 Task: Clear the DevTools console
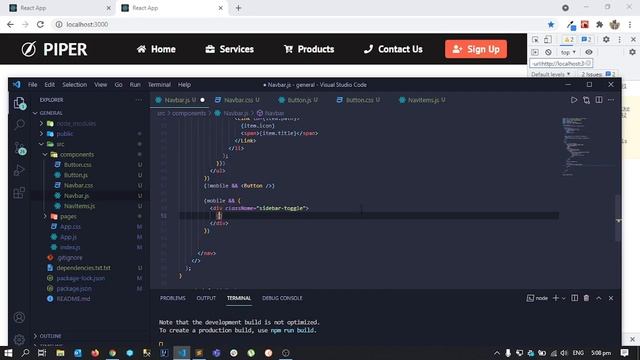click(548, 52)
